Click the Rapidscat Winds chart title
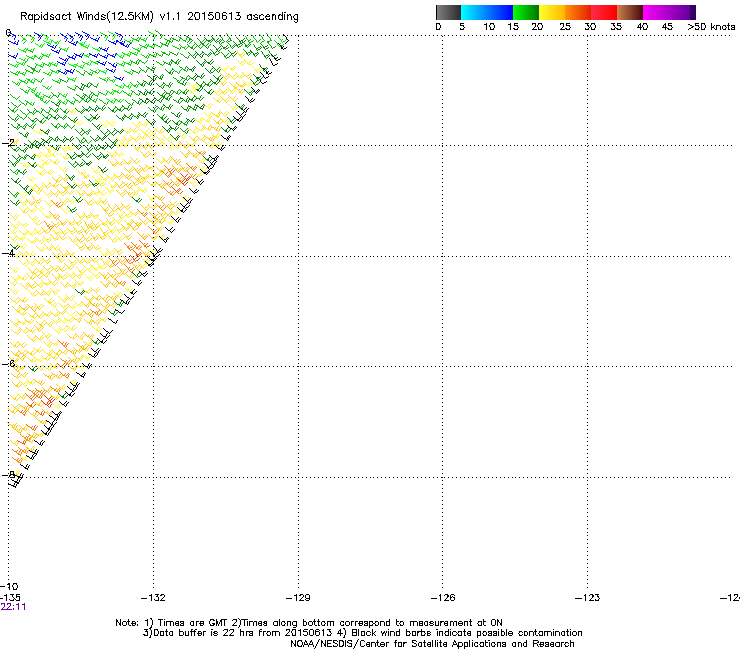Viewport: 740px width, 650px height. pos(159,17)
